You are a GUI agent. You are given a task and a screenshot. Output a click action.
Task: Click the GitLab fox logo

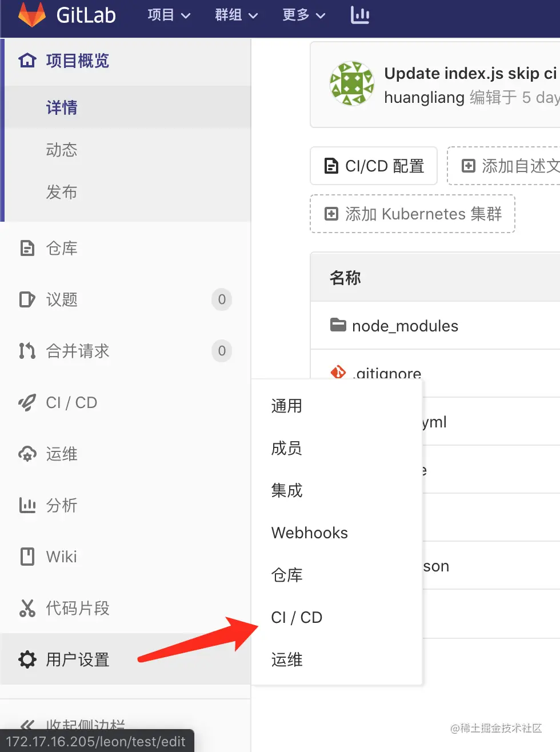click(31, 14)
